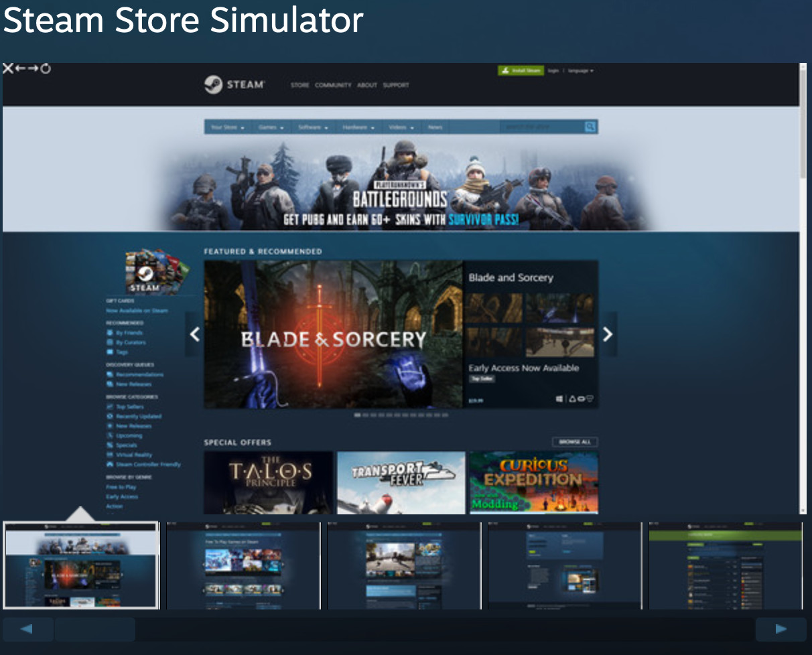Switch to the Community tab
Viewport: 812px width, 655px height.
pos(333,85)
